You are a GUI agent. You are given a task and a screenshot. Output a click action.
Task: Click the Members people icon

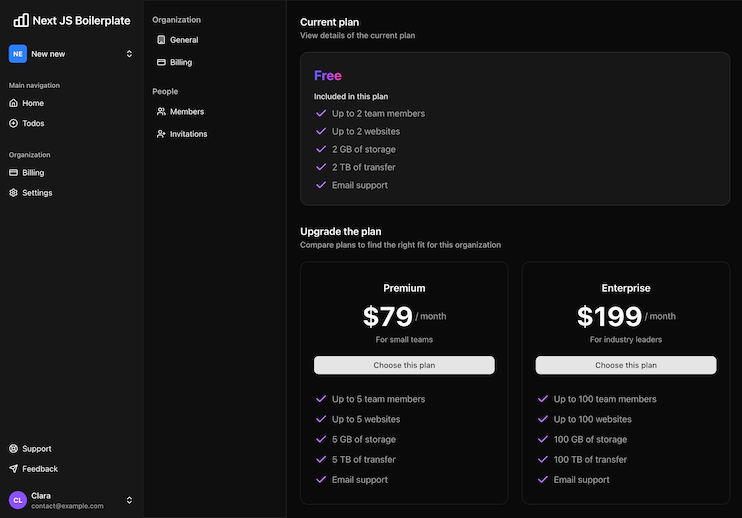pos(161,112)
